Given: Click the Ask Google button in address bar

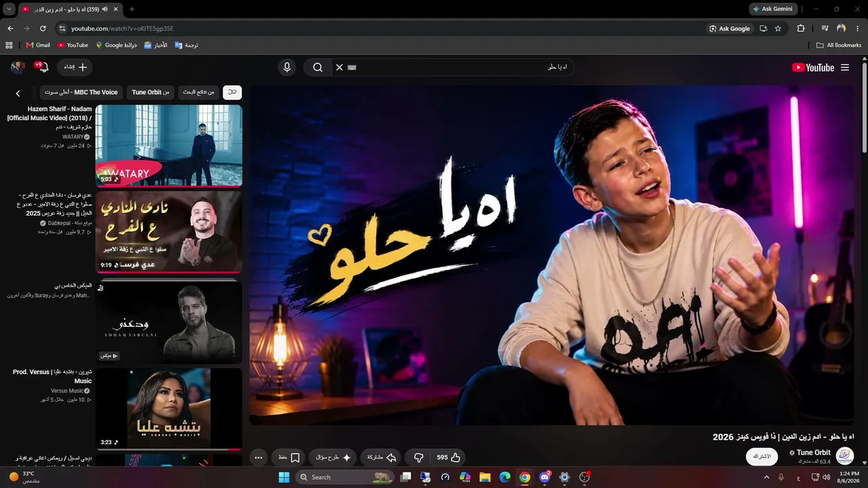Looking at the screenshot, I should (730, 28).
